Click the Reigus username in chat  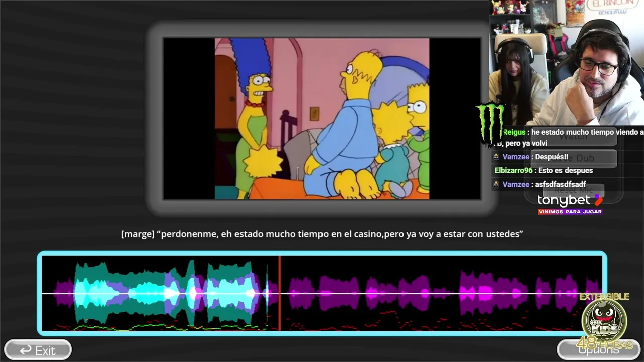click(514, 132)
